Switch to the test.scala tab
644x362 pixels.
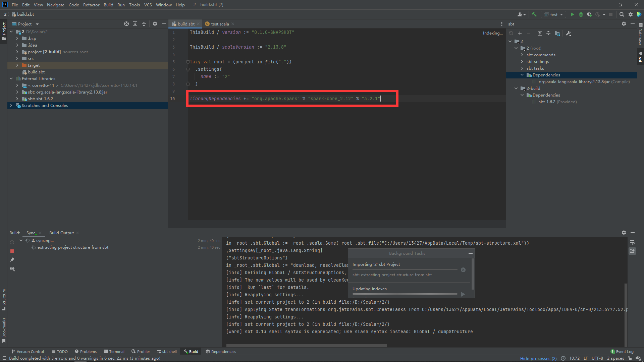pyautogui.click(x=220, y=24)
